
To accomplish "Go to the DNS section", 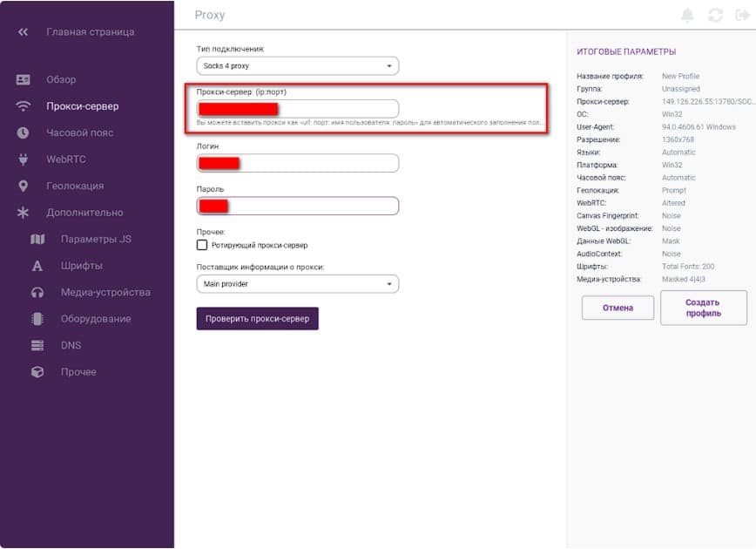I will coord(71,345).
